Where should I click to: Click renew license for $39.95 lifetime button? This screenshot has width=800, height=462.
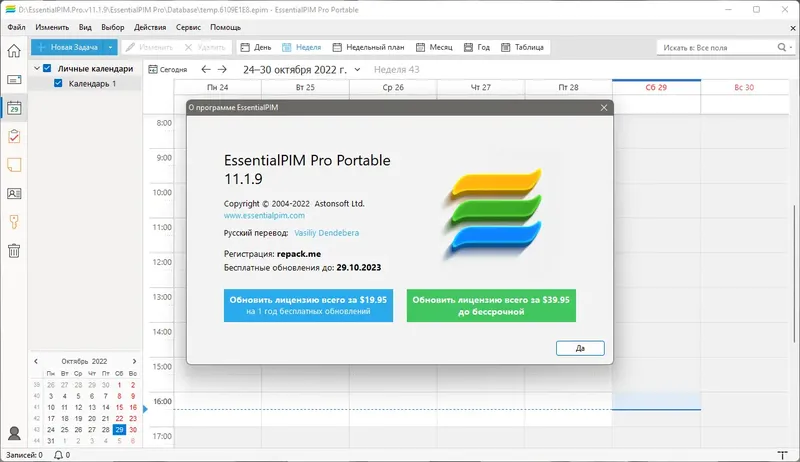pos(491,305)
